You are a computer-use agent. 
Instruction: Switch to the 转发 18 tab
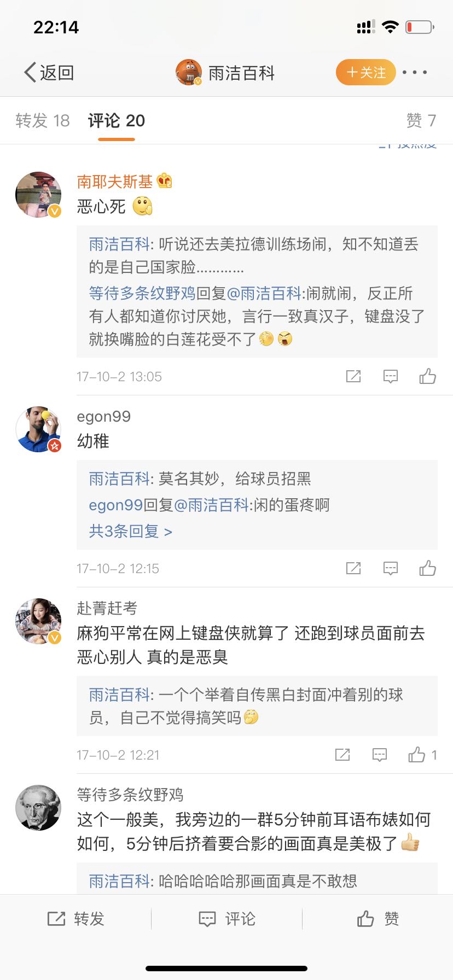tap(43, 121)
